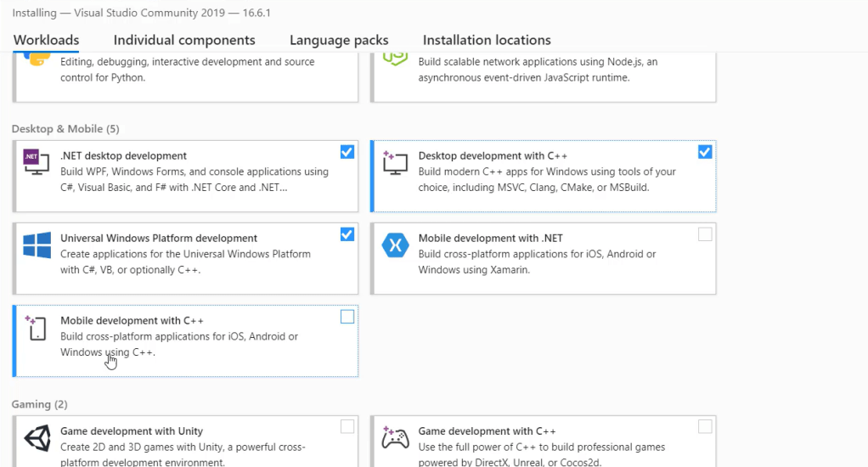Select 'Mobile development with C++' title
The height and width of the screenshot is (467, 868).
coord(132,321)
